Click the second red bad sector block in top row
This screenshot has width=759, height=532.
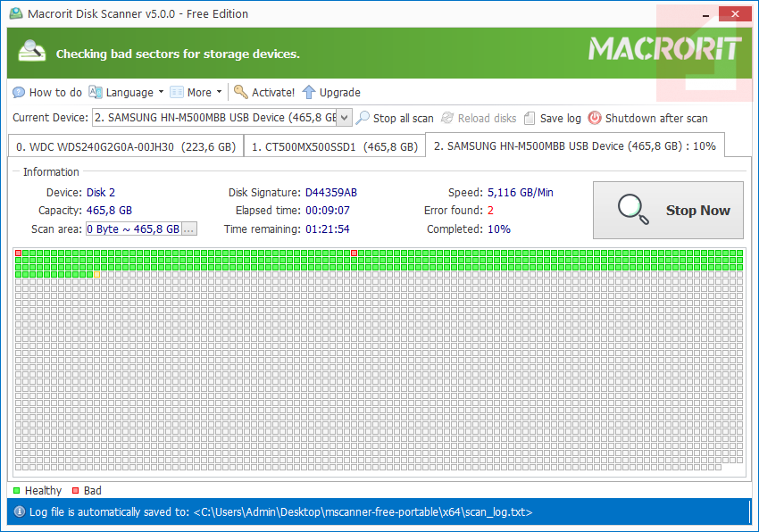(354, 254)
